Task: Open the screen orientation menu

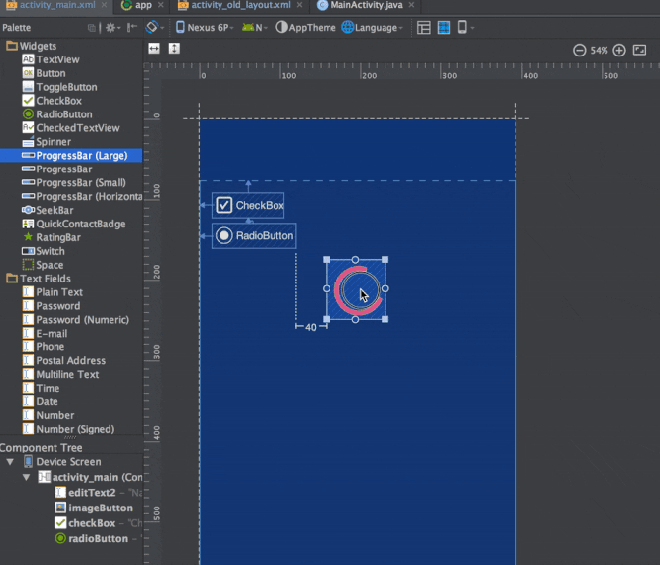Action: pos(154,27)
